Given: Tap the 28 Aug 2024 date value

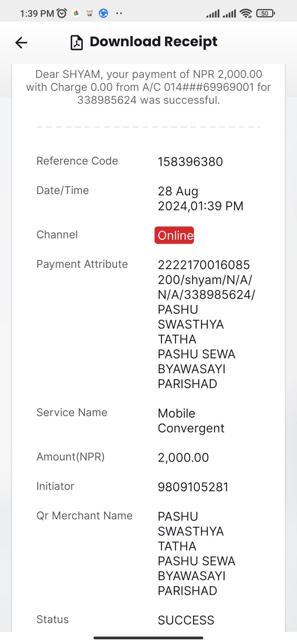Looking at the screenshot, I should [x=200, y=198].
